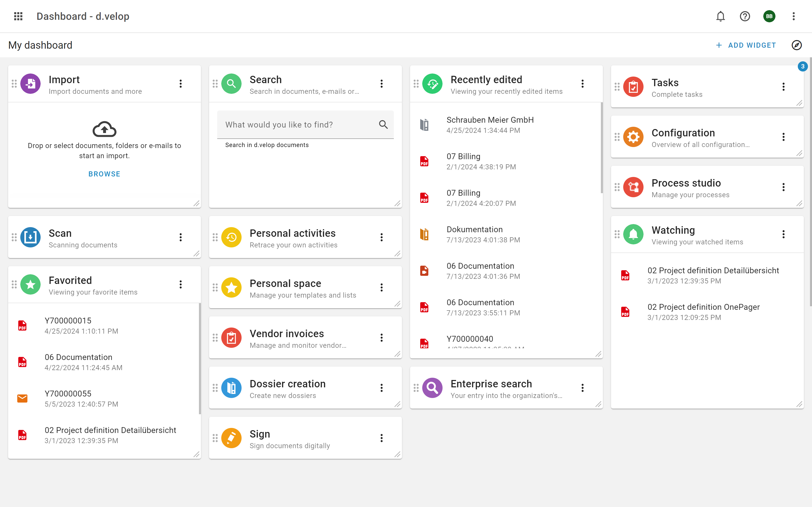Click the notifications bell in the top bar
The image size is (812, 507).
pos(720,16)
